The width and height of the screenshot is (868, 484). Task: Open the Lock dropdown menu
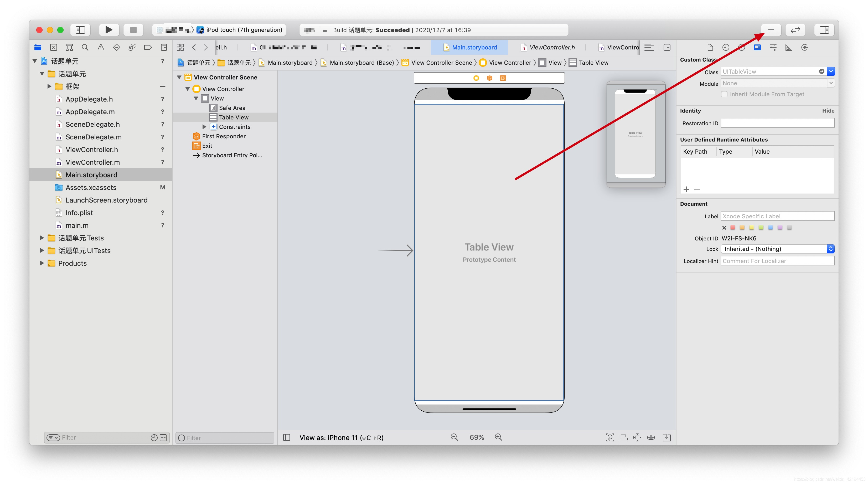tap(830, 249)
